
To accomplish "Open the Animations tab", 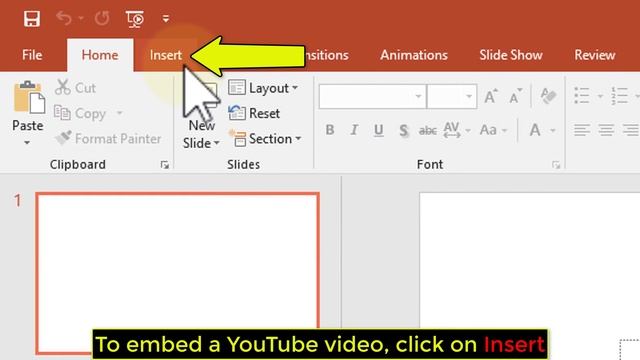I will point(414,55).
